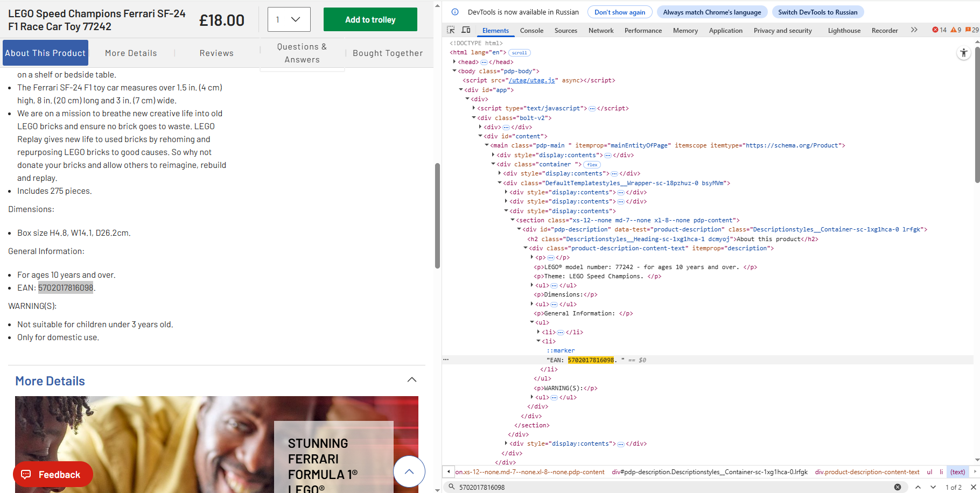Click the flex badge on container div
Viewport: 980px width, 493px height.
[x=592, y=165]
